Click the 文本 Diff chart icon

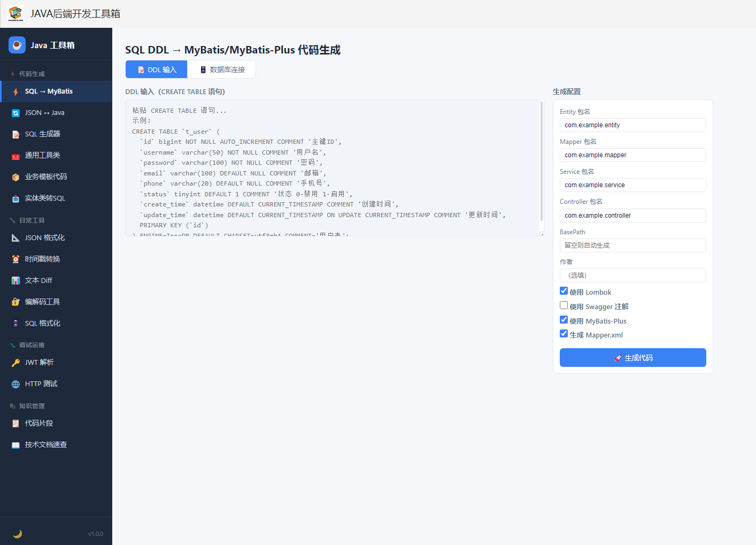pos(16,281)
